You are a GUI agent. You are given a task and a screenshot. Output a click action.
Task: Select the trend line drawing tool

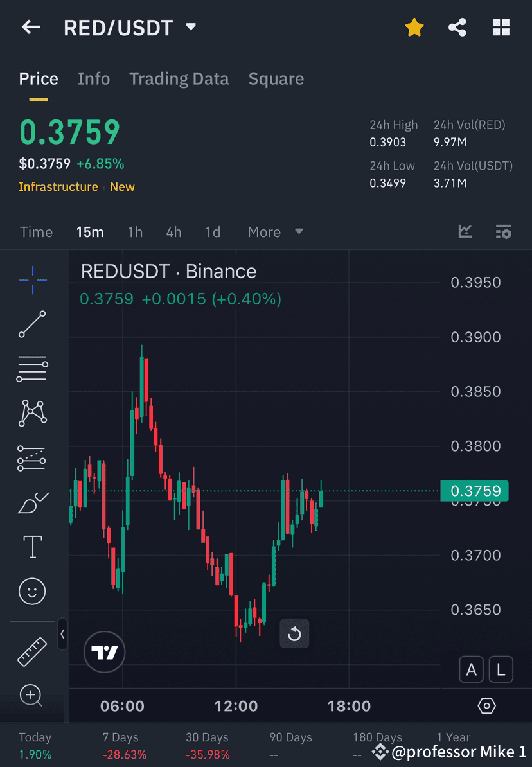click(x=32, y=324)
